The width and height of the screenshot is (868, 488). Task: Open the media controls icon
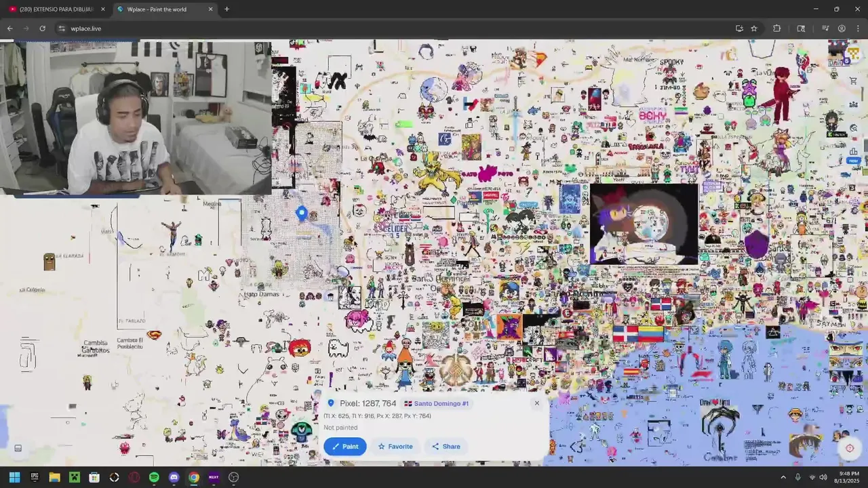[x=825, y=28]
